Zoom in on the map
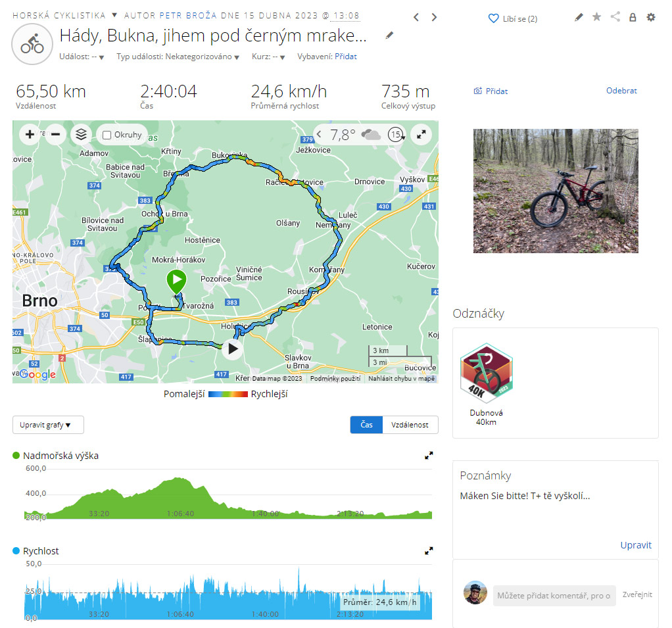Viewport: 672px width, 628px height. (30, 135)
